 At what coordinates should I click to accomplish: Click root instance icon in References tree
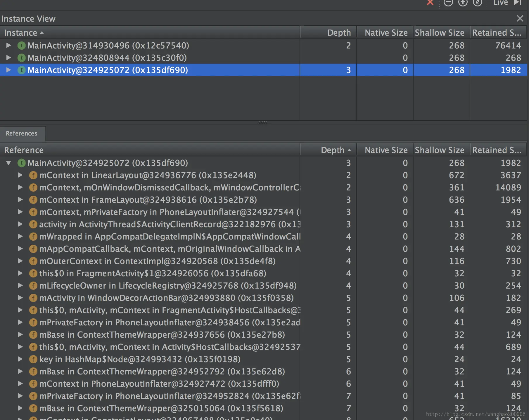[22, 163]
